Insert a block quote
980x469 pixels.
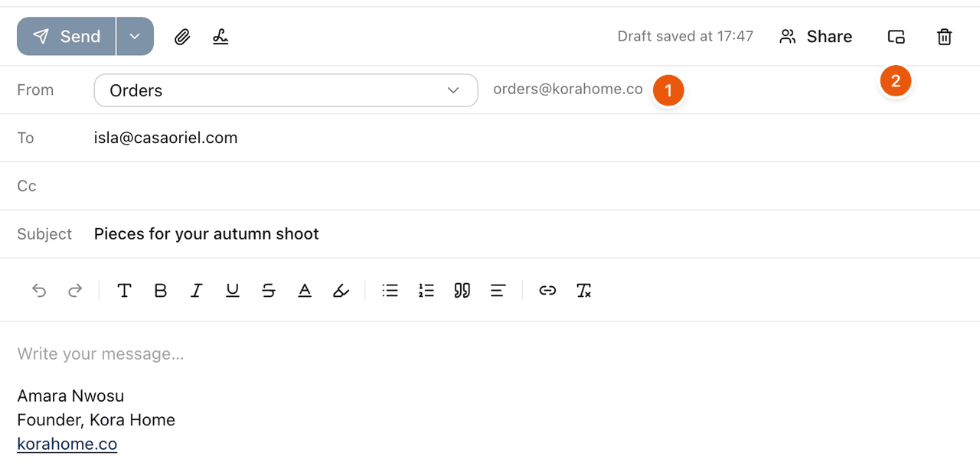pyautogui.click(x=462, y=291)
